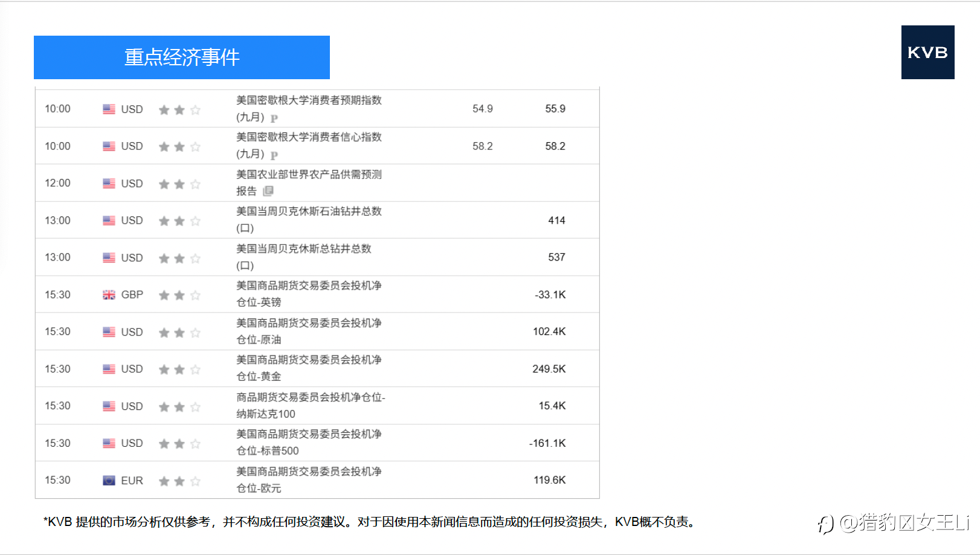
Task: Click the 55.9 previous value cell
Action: tap(555, 109)
